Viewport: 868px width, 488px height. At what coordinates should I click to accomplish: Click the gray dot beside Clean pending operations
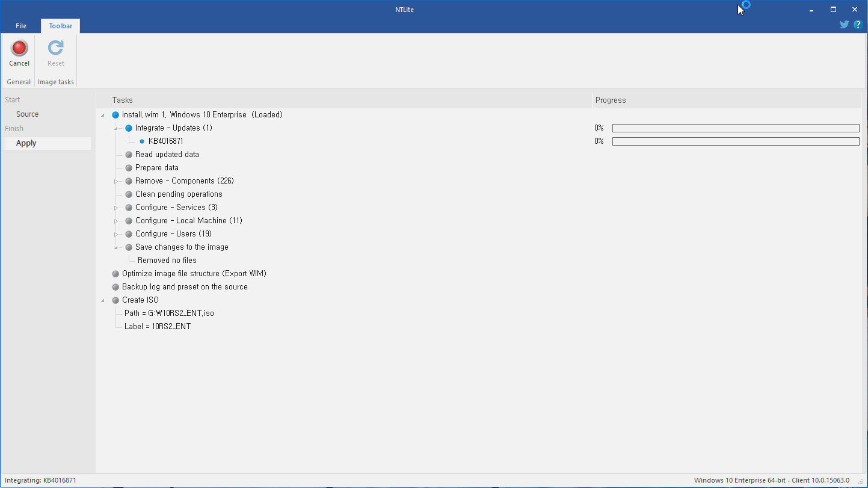coord(129,194)
